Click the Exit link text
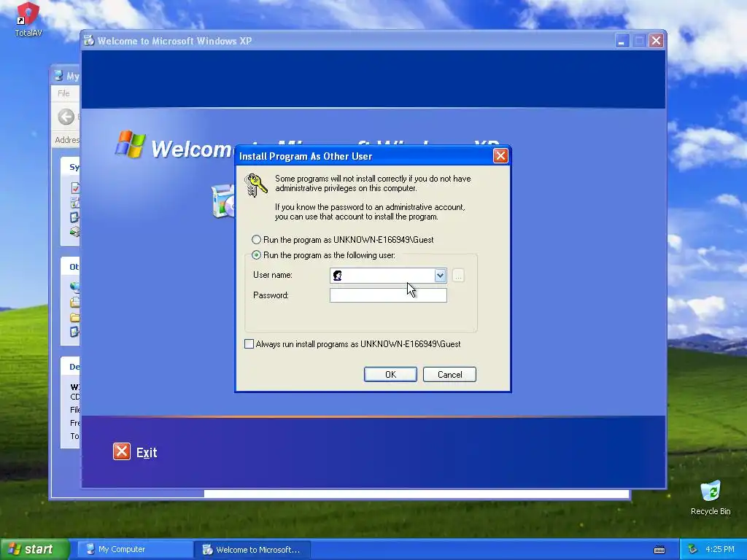The height and width of the screenshot is (560, 747). (147, 452)
